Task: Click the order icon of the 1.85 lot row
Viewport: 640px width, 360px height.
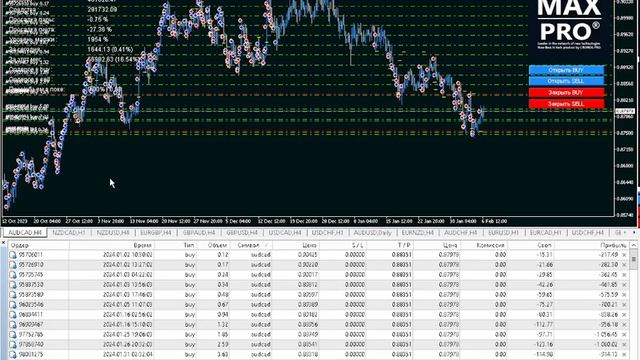Action: click(x=13, y=335)
